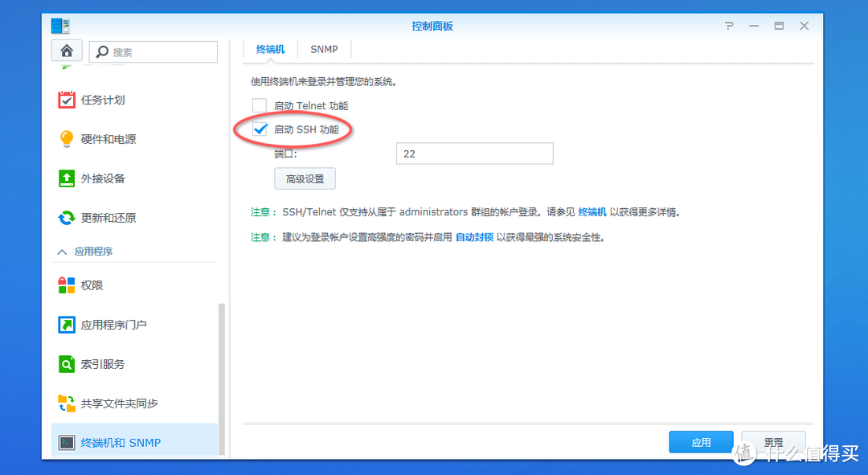Click the 高级设置 button
The image size is (868, 475).
click(x=305, y=178)
